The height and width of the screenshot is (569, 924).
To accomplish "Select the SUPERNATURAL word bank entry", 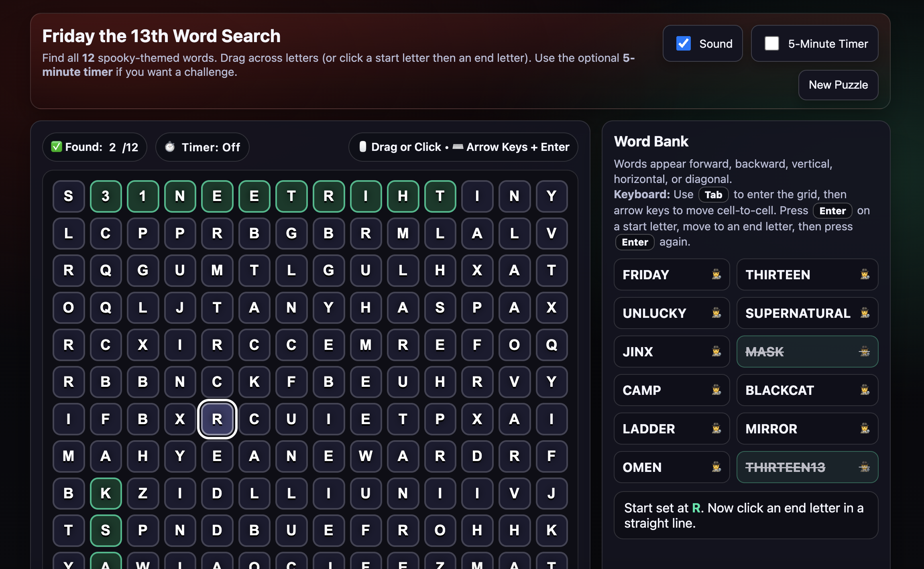I will point(807,313).
